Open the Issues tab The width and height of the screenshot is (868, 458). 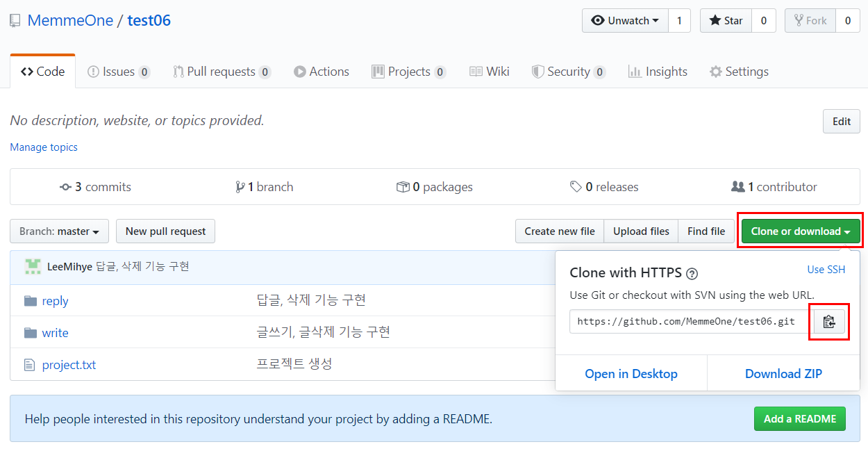(x=119, y=72)
